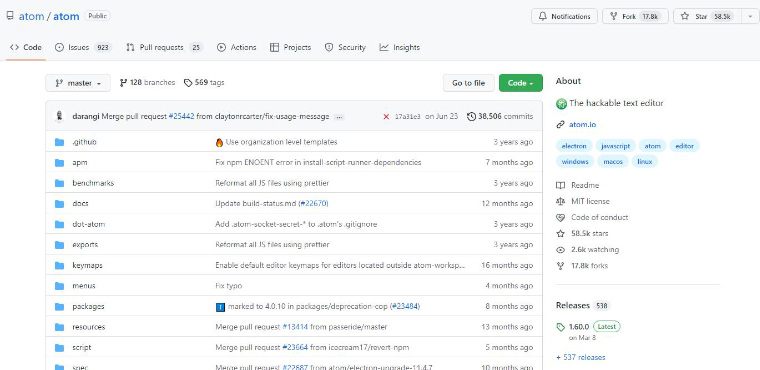The height and width of the screenshot is (370, 760).
Task: Open the Insights tab
Action: 400,48
